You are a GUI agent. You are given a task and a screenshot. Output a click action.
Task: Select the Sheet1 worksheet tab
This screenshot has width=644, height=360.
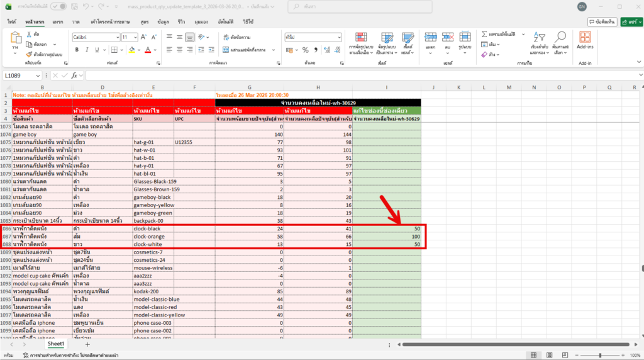coord(56,344)
